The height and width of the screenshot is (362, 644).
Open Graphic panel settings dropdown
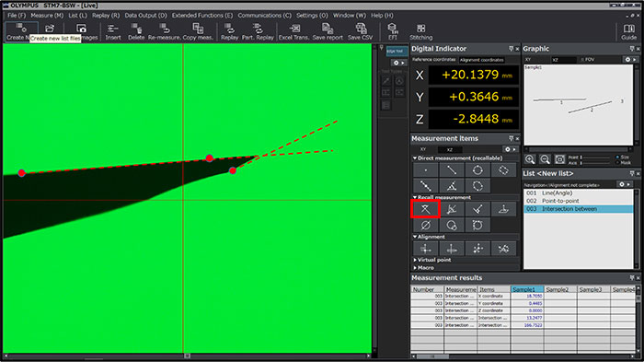[630, 60]
